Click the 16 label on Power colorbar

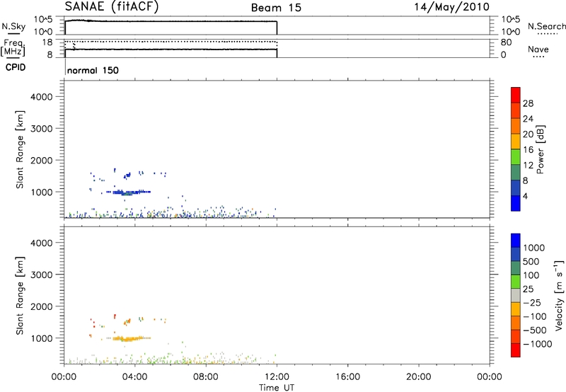[x=528, y=150]
